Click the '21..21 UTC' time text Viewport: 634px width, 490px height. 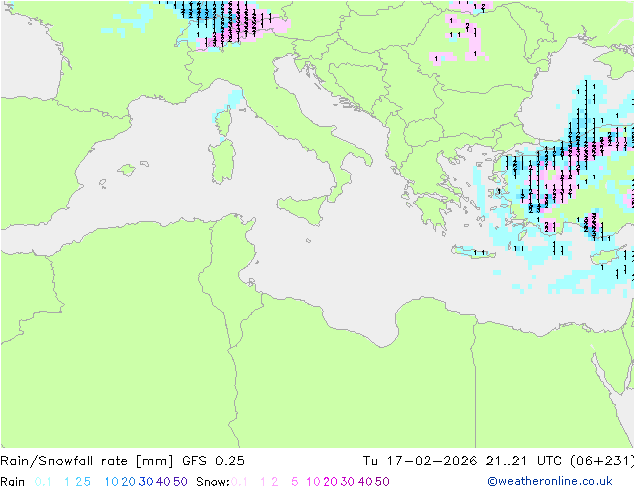[x=524, y=461]
